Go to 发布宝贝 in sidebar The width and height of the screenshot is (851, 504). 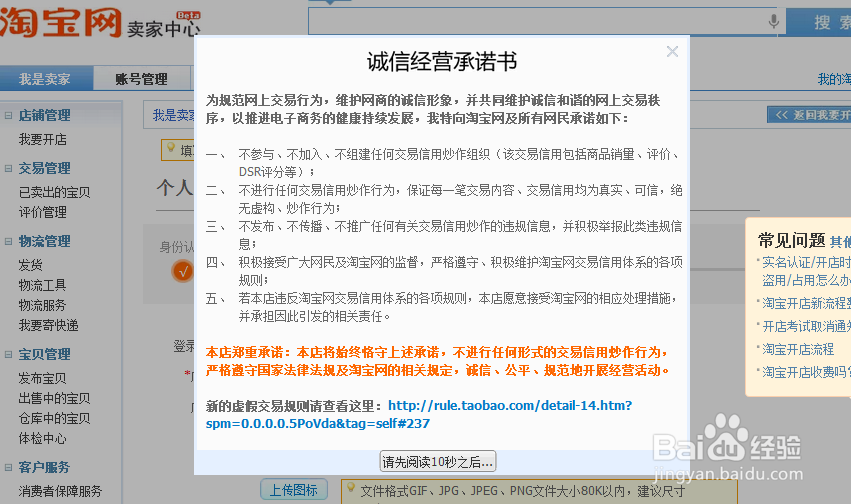[x=42, y=378]
